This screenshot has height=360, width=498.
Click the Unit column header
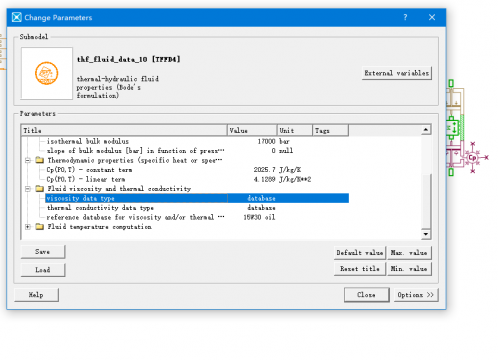(x=295, y=130)
